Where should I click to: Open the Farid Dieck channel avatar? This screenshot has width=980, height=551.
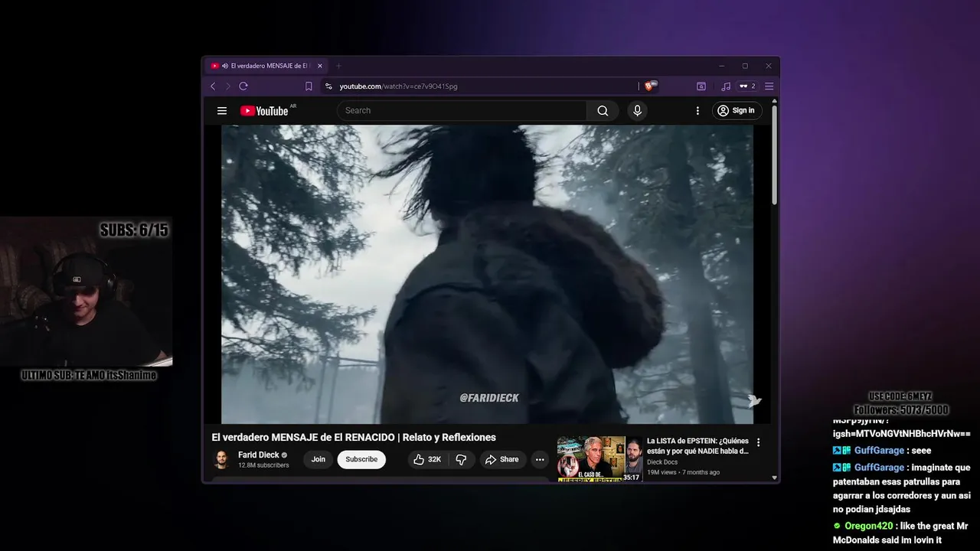(221, 460)
